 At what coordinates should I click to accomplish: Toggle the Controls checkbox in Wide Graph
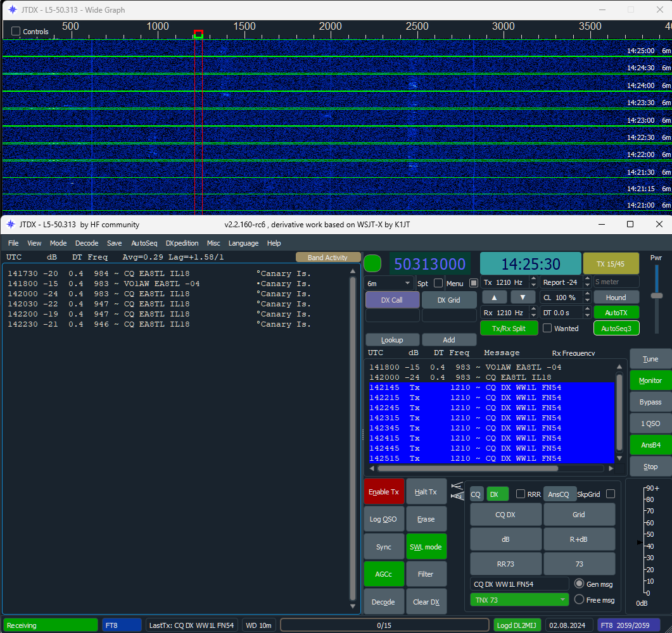(16, 31)
